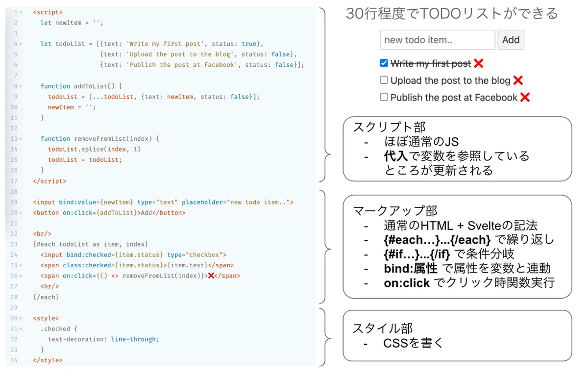Fold the .checked rule at line 31
This screenshot has width=588, height=380.
[x=20, y=329]
